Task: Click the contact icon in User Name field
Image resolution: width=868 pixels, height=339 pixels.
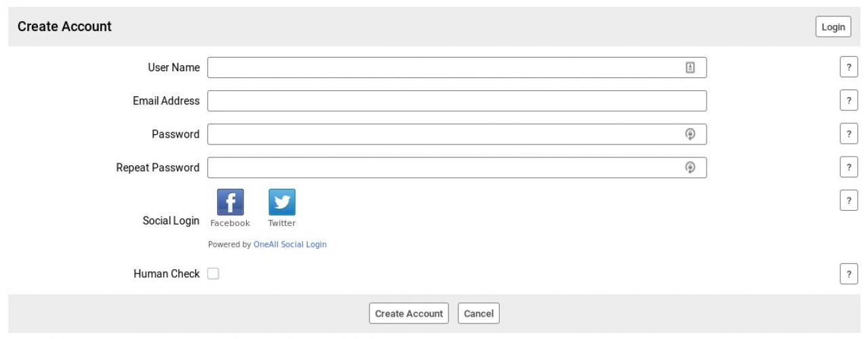Action: coord(690,67)
